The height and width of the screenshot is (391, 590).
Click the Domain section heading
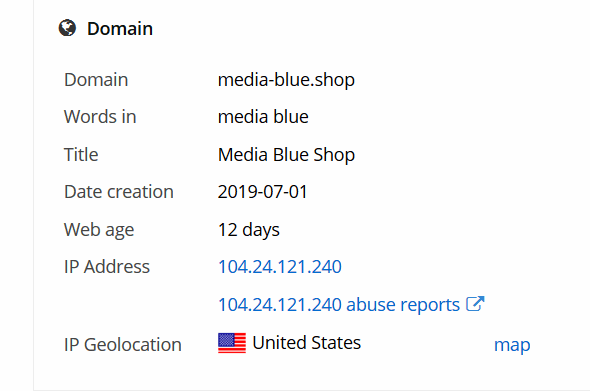pyautogui.click(x=120, y=29)
